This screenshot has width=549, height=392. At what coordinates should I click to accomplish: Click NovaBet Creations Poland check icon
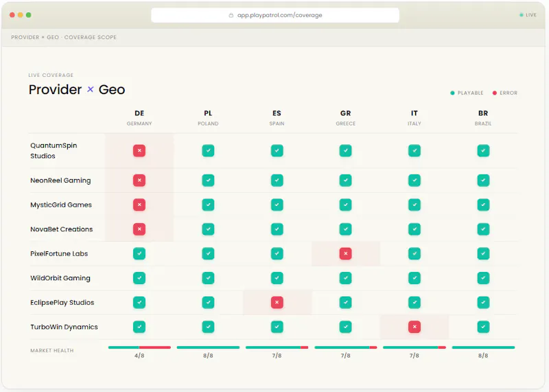click(x=208, y=229)
